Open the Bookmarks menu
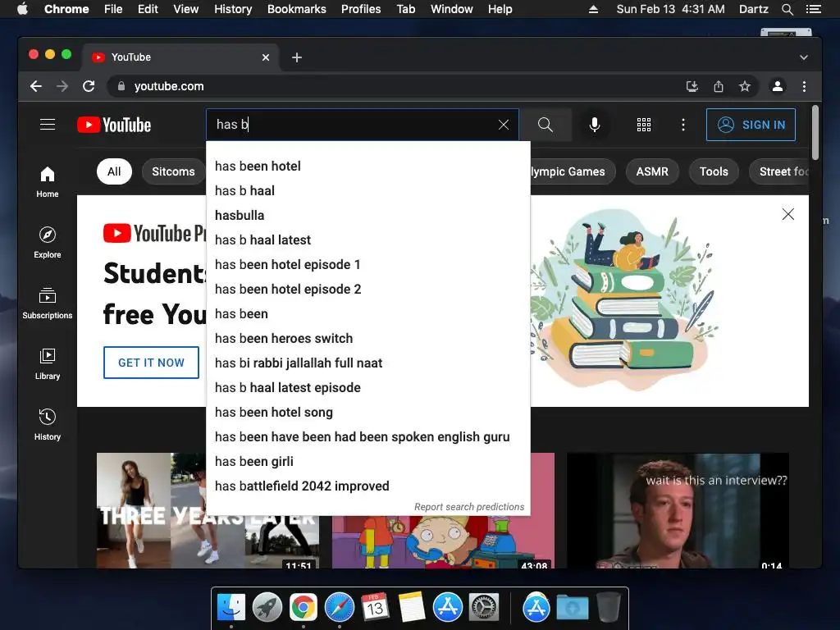 [297, 9]
